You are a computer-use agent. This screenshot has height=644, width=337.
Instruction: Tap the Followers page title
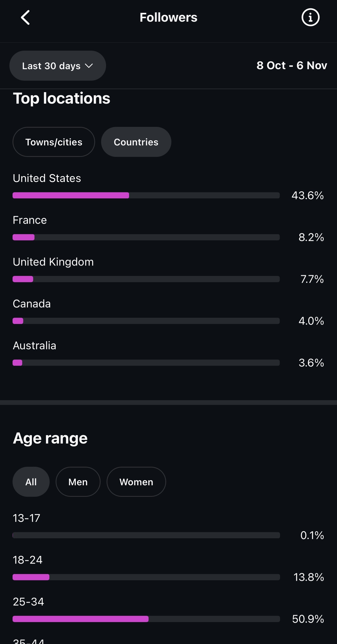(x=168, y=17)
